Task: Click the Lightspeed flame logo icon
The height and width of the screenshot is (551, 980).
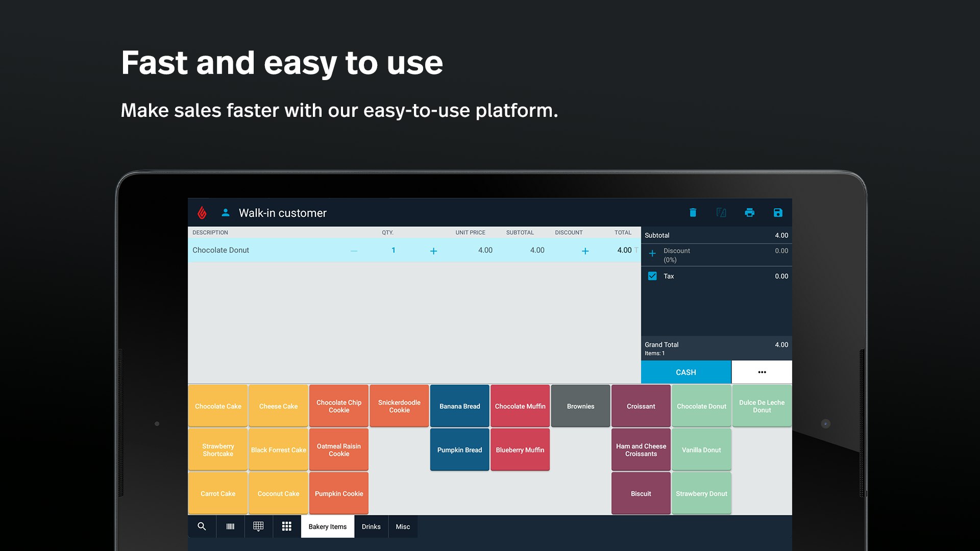Action: click(202, 213)
